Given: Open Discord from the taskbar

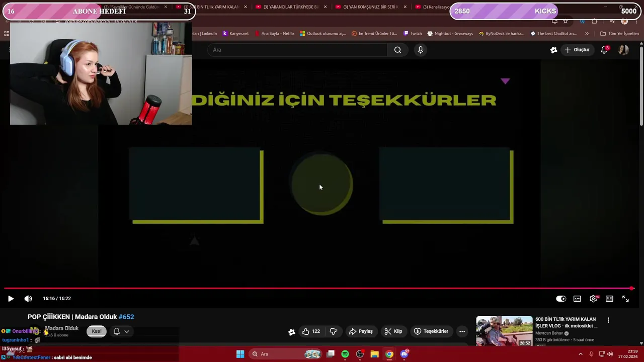Looking at the screenshot, I should (404, 354).
